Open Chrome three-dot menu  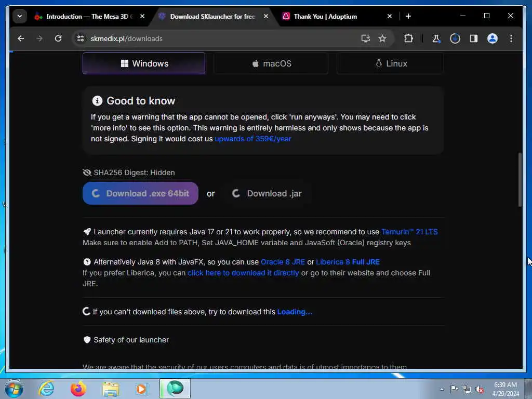pyautogui.click(x=511, y=38)
